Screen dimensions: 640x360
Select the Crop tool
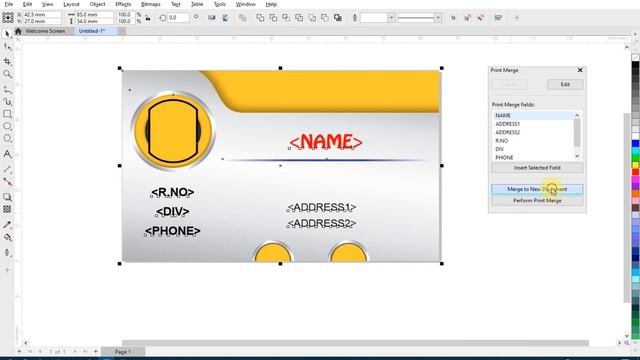[x=7, y=61]
